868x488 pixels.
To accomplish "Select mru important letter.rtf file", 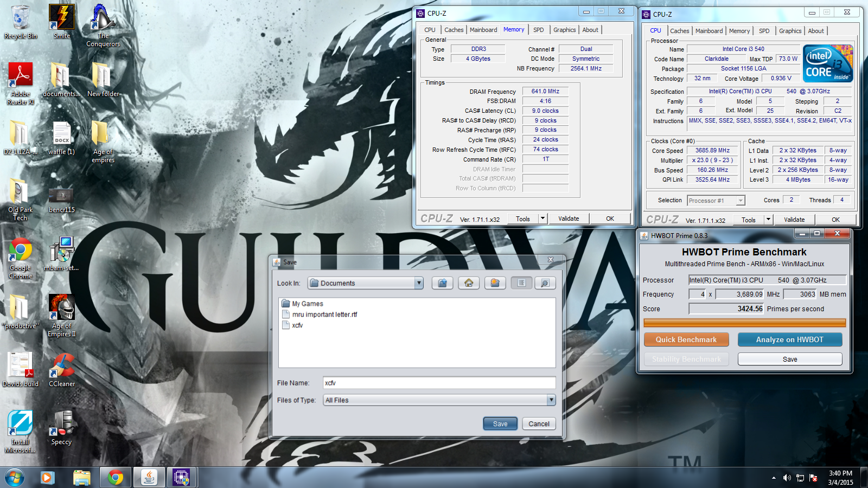I will pyautogui.click(x=320, y=314).
